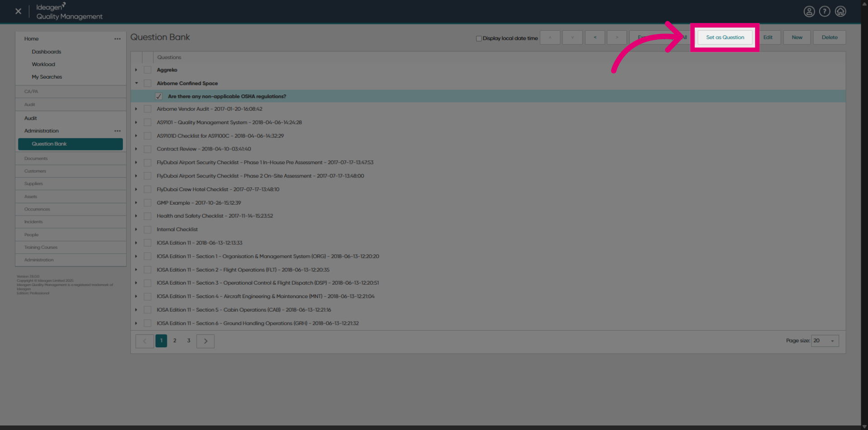Select current page 1 button

161,341
